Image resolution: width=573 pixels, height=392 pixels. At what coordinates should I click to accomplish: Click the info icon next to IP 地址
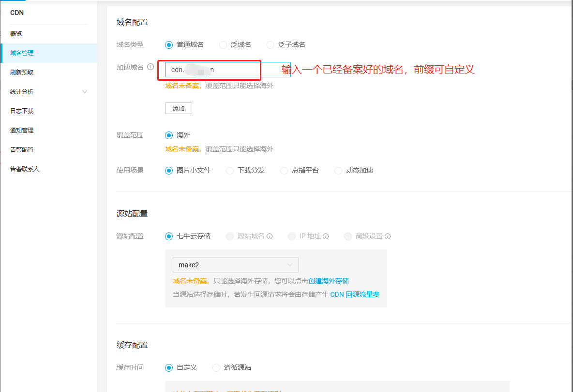tap(326, 236)
